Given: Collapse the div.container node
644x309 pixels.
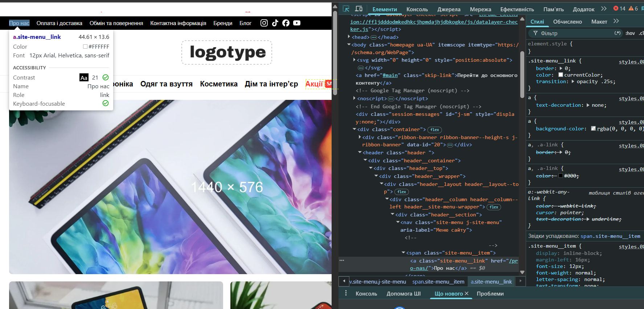Looking at the screenshot, I should tap(354, 129).
